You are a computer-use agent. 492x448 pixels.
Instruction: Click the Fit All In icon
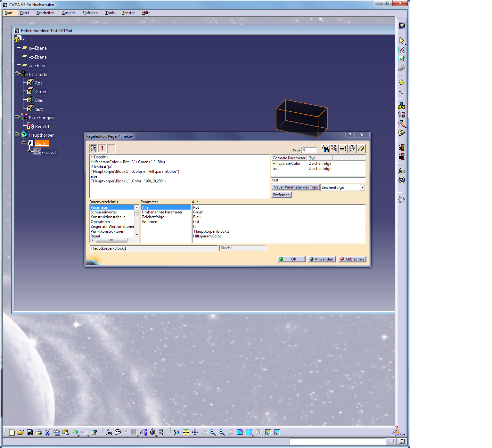pos(186,432)
